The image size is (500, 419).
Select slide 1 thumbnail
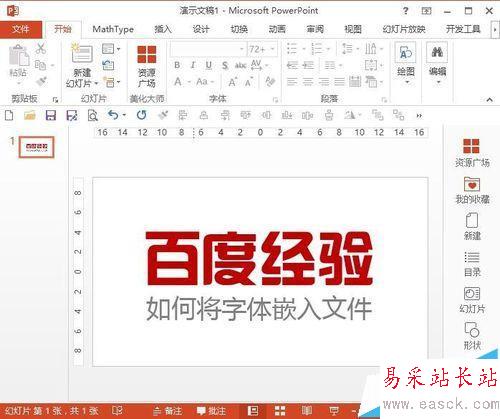(36, 147)
